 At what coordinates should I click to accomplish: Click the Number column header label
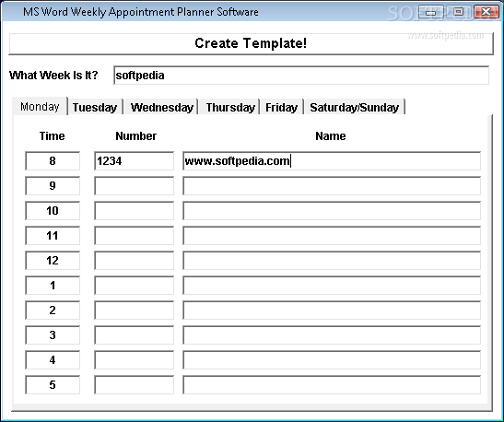pyautogui.click(x=136, y=136)
